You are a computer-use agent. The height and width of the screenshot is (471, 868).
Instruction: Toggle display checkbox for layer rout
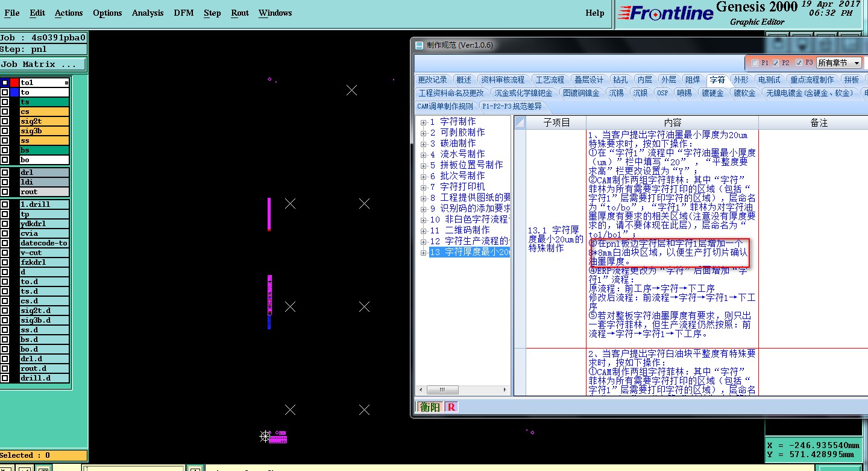point(5,192)
